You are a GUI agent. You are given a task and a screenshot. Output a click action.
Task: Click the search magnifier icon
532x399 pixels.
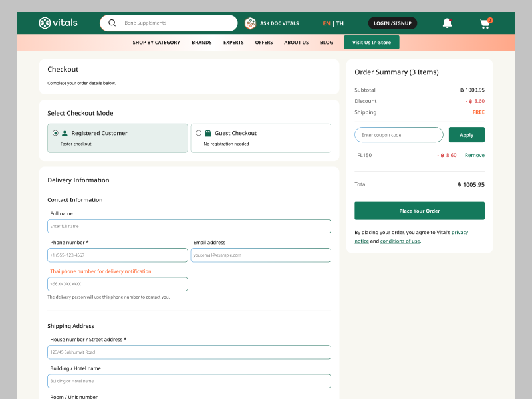tap(112, 23)
